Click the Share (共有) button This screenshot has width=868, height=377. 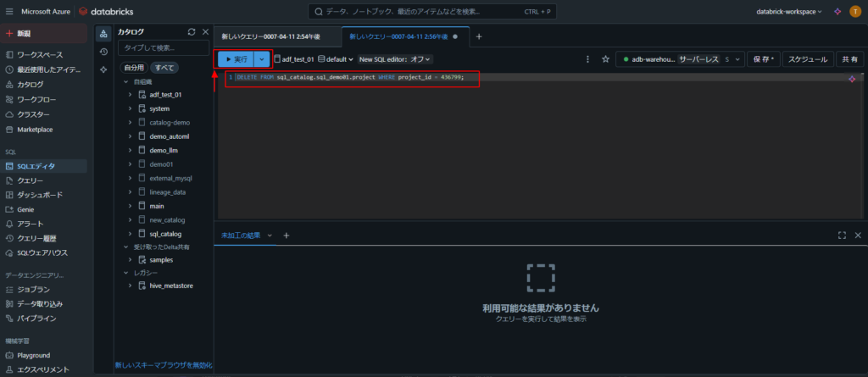849,59
